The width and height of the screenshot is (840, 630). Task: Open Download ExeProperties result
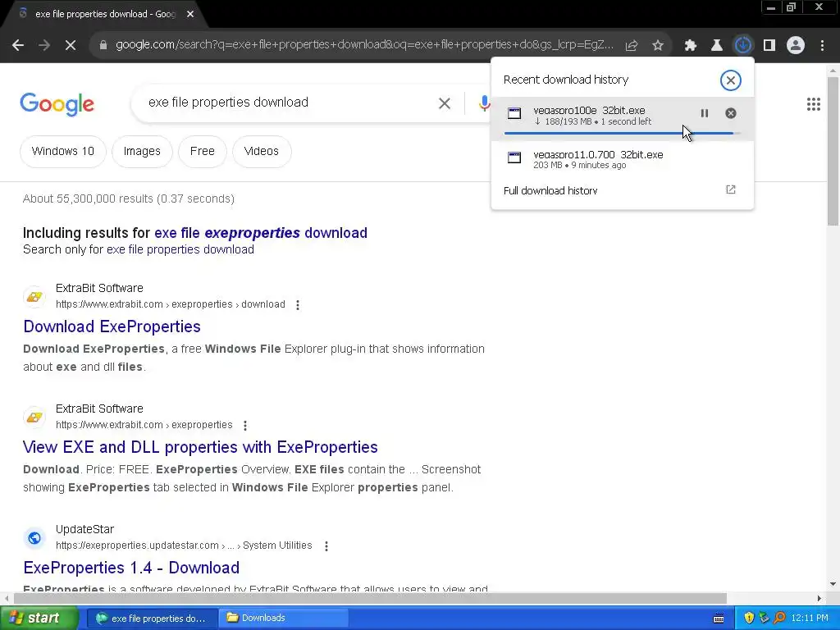point(112,326)
